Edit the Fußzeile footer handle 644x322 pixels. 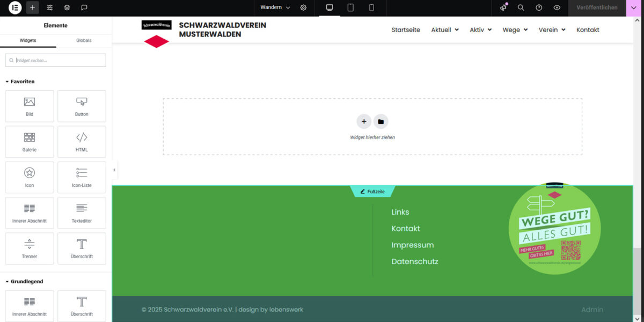coord(372,192)
